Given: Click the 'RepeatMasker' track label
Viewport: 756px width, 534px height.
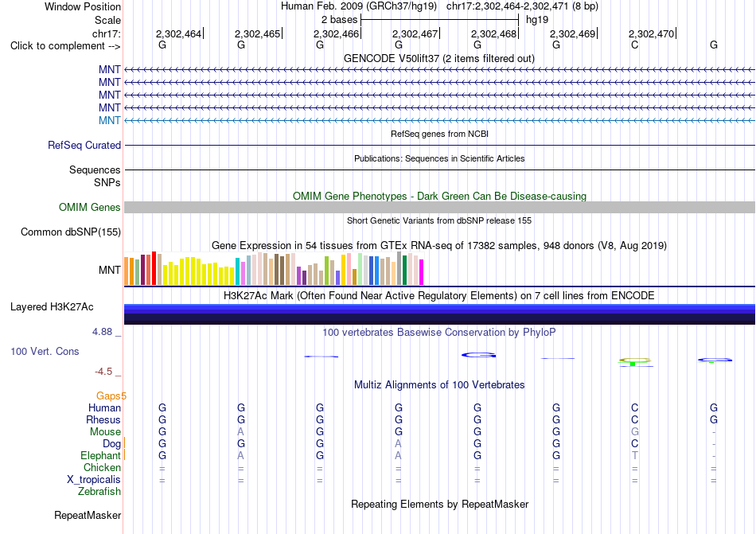Looking at the screenshot, I should pos(88,515).
